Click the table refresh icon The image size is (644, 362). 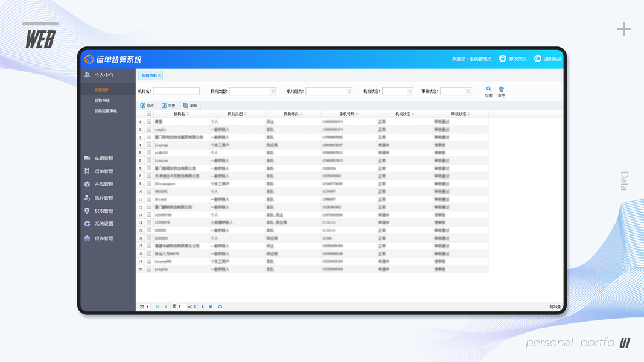point(220,306)
